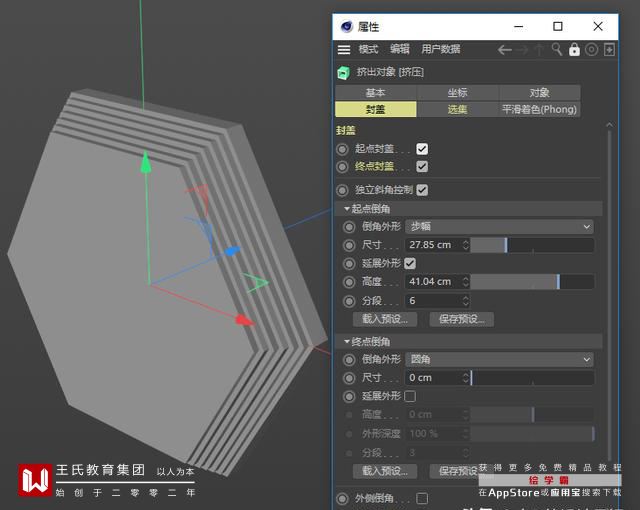Select the 选集 tab
640x510 pixels.
tap(458, 109)
